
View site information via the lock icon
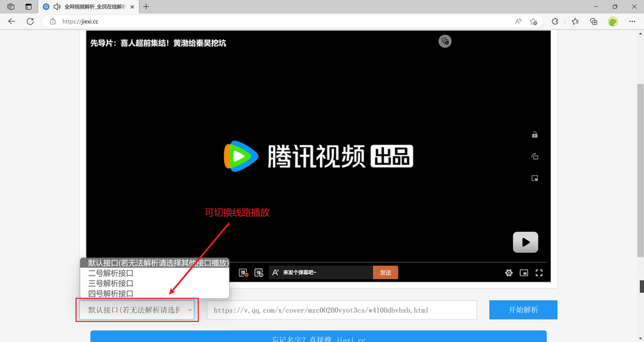[52, 21]
